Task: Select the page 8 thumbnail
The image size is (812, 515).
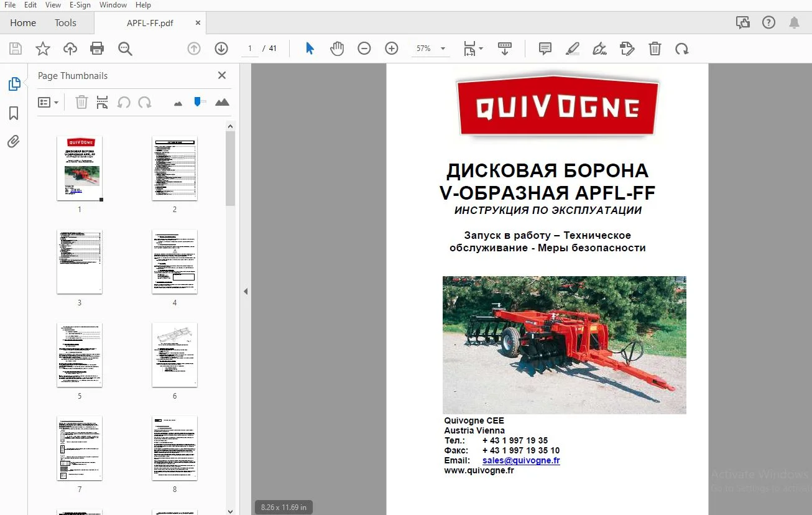Action: (175, 448)
